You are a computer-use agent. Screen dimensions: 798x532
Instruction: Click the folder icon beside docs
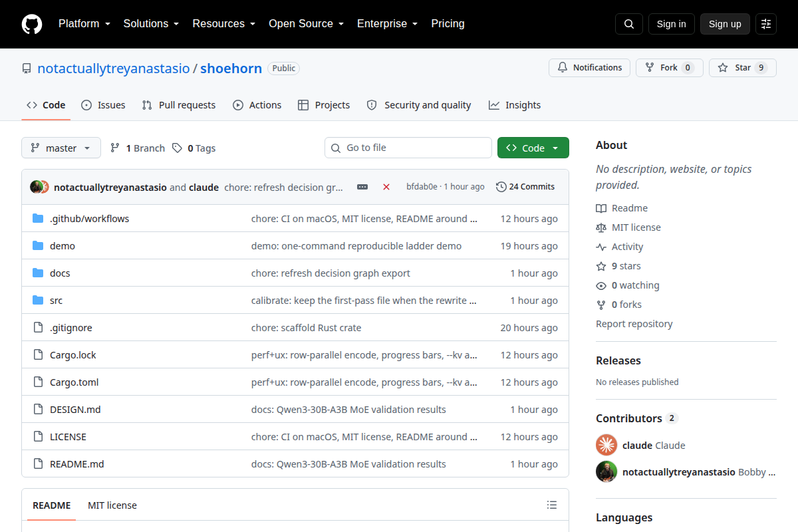click(x=38, y=273)
